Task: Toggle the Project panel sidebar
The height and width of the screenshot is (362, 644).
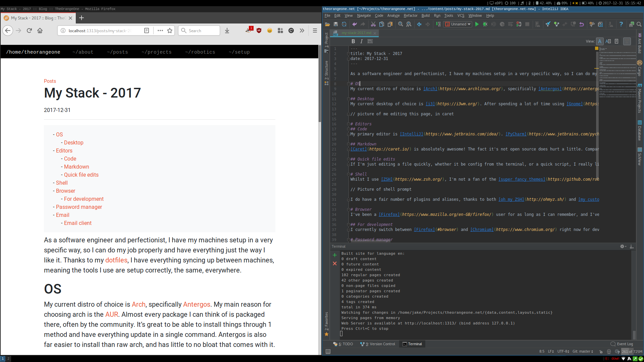Action: (x=326, y=45)
